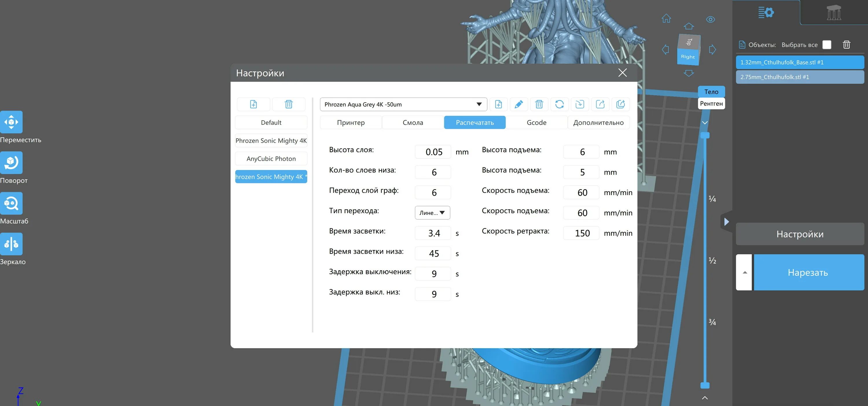868x406 pixels.
Task: Delete printer profile with left trash icon
Action: 289,104
